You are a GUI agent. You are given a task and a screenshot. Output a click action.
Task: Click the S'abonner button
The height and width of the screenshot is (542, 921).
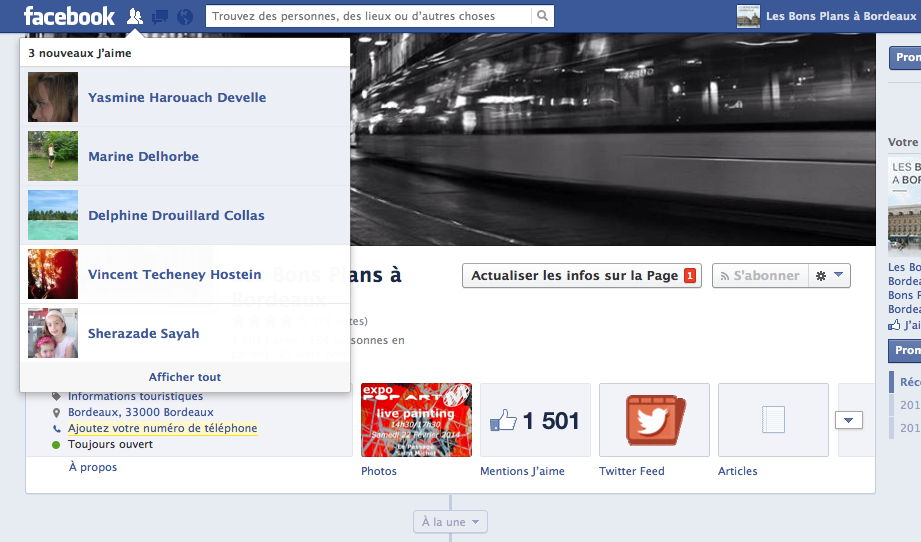(760, 275)
